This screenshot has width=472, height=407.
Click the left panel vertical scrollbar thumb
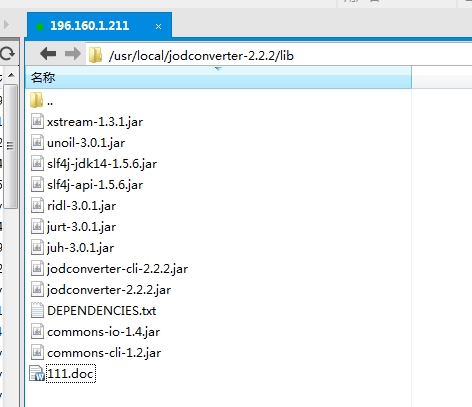point(11,146)
